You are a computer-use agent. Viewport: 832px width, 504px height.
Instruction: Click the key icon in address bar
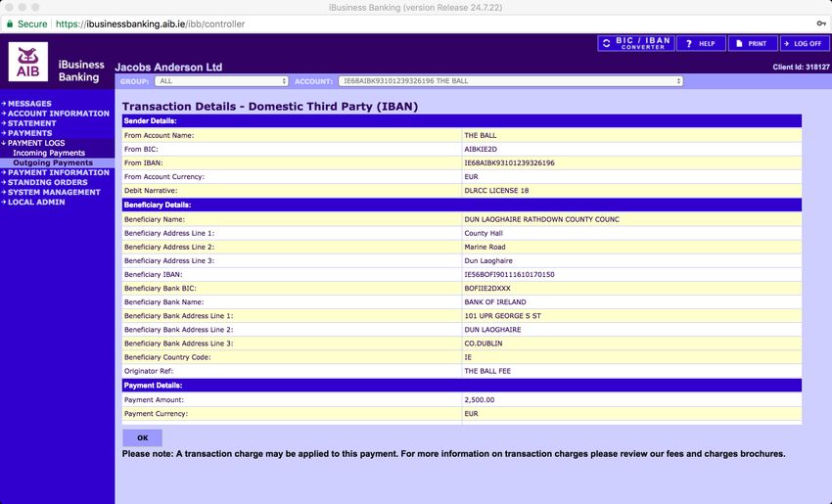821,23
